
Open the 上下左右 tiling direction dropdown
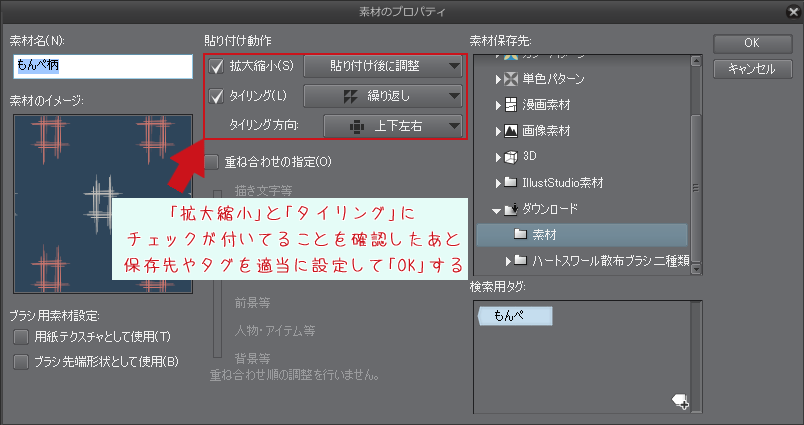tap(393, 126)
